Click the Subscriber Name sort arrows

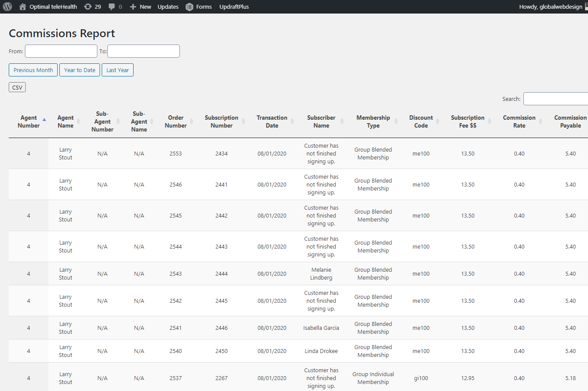pyautogui.click(x=342, y=121)
